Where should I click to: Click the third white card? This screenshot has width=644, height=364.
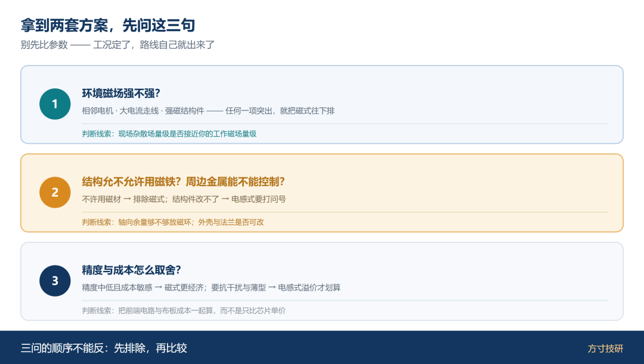pos(322,282)
